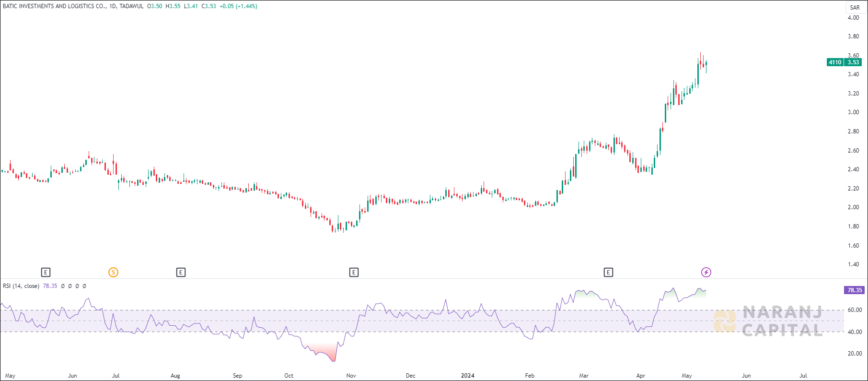868x381 pixels.
Task: Click the 2.60 price axis label
Action: click(853, 151)
